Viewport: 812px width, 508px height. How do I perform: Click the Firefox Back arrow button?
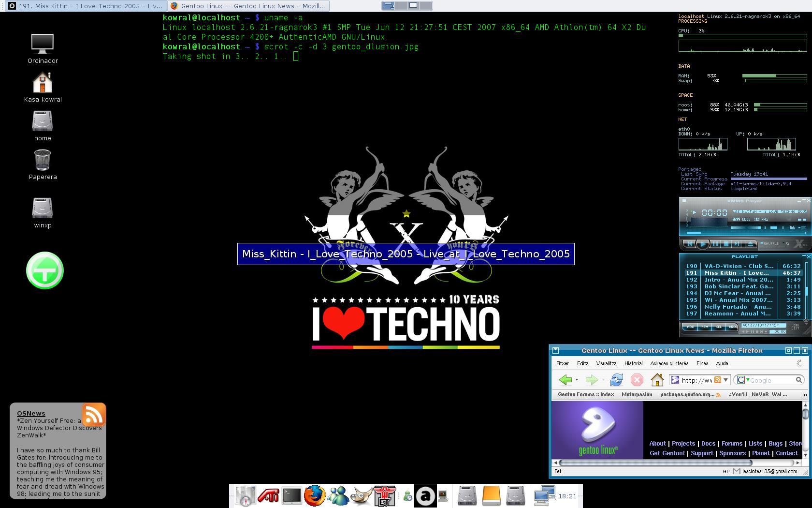point(565,380)
